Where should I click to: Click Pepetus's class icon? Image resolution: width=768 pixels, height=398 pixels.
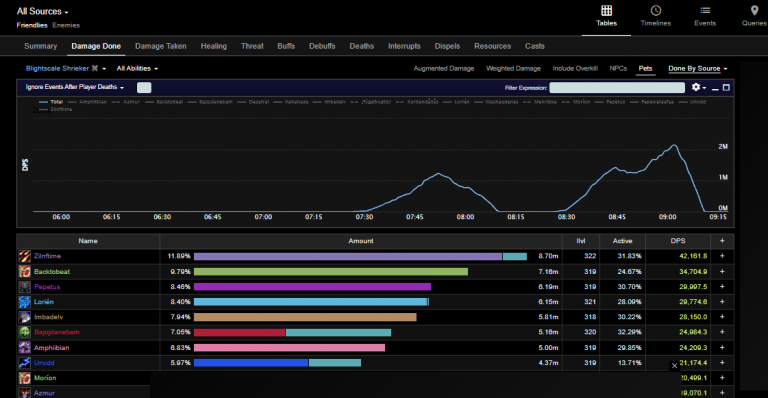24,286
